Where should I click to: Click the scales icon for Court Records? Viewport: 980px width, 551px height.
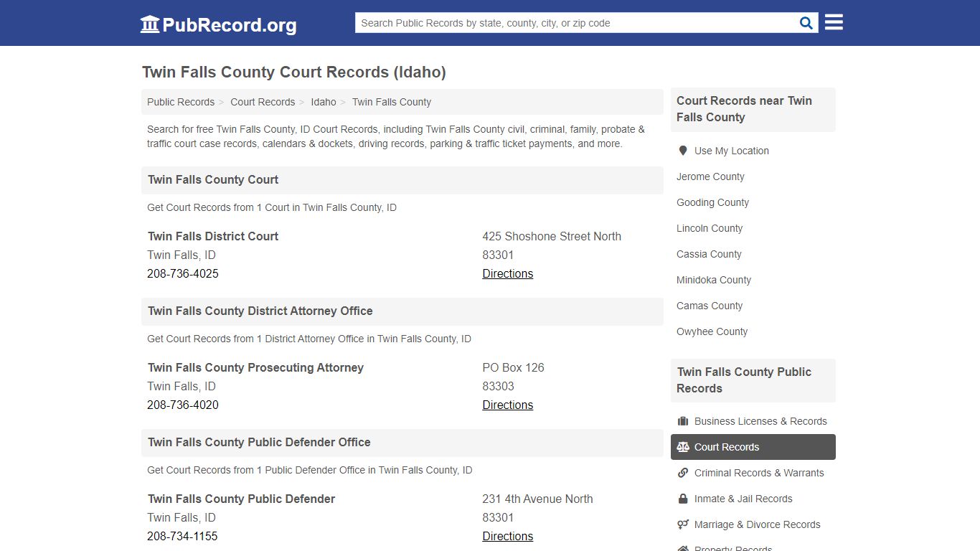pos(683,447)
